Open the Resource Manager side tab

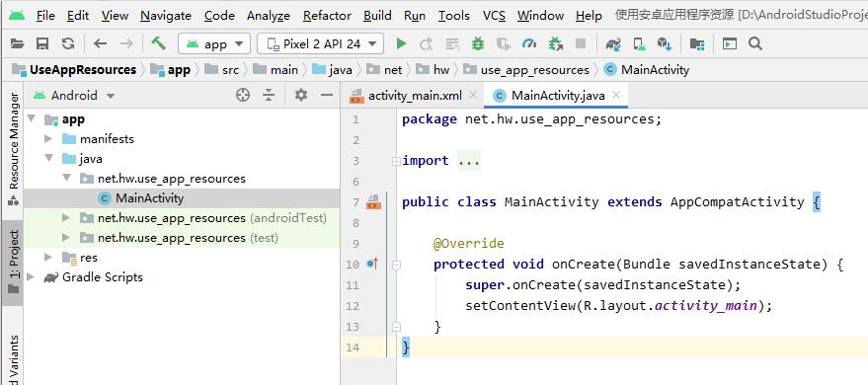click(x=13, y=149)
